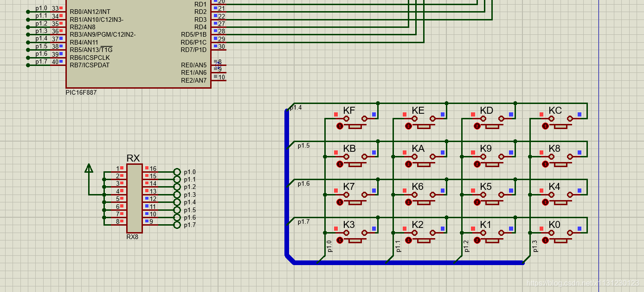Toggle the red latch dot under K8
This screenshot has height=292, width=644.
(x=545, y=164)
